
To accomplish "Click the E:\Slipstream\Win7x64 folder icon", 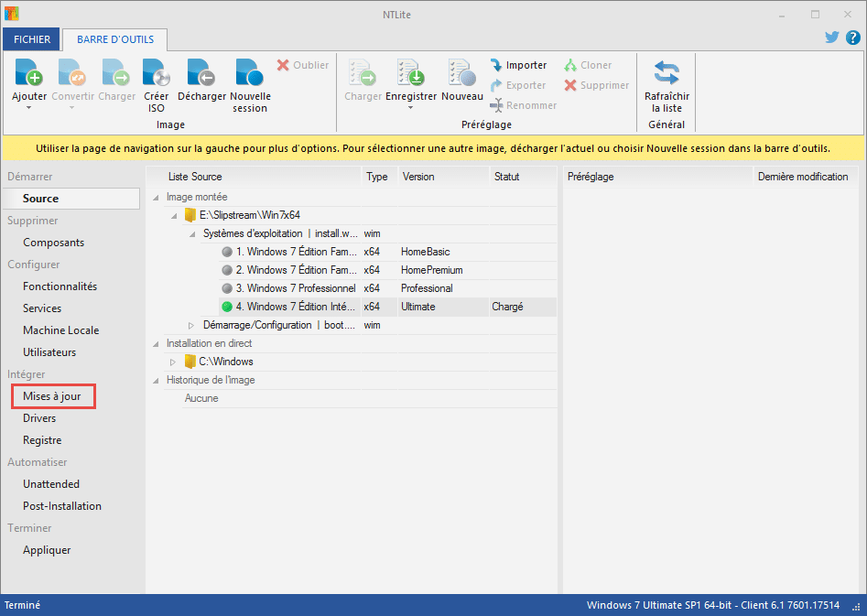I will (x=190, y=215).
